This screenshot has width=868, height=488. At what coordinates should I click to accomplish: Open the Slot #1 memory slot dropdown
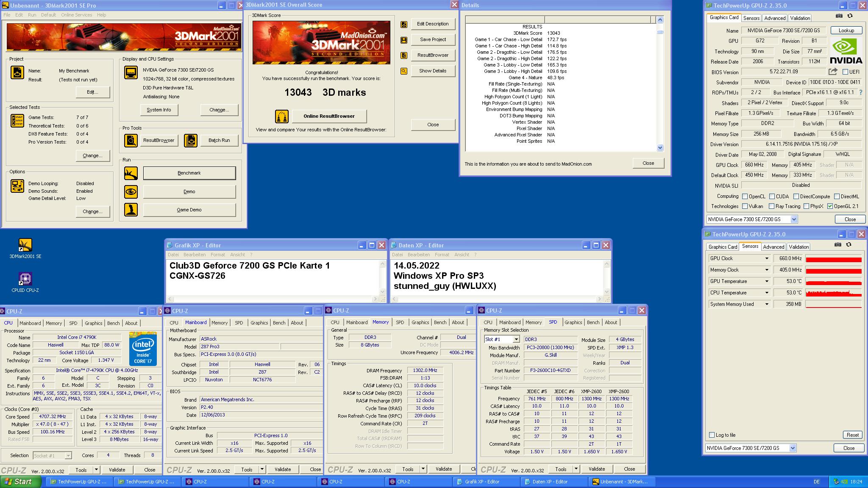click(516, 339)
